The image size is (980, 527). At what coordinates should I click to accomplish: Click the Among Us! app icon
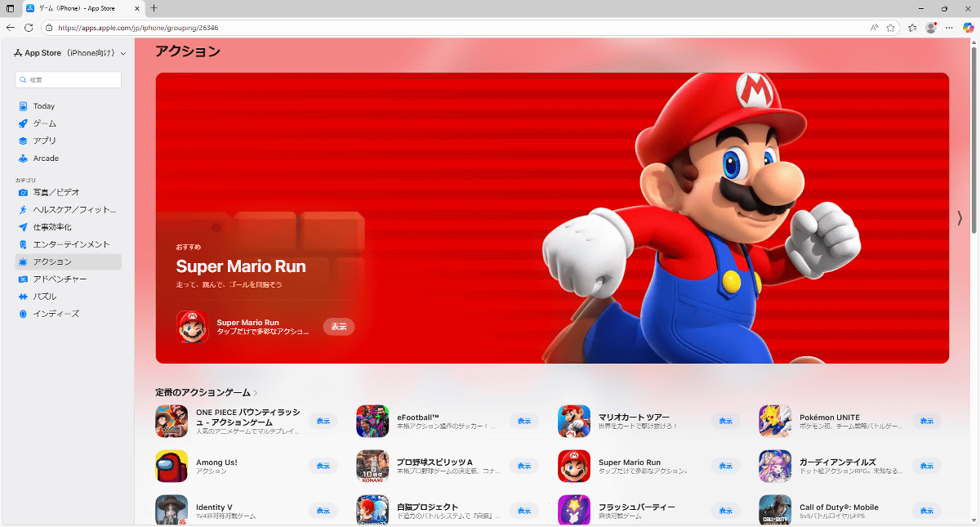(x=171, y=466)
